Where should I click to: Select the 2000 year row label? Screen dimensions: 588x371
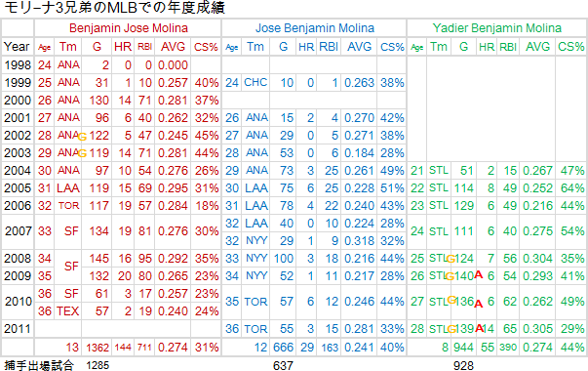18,101
